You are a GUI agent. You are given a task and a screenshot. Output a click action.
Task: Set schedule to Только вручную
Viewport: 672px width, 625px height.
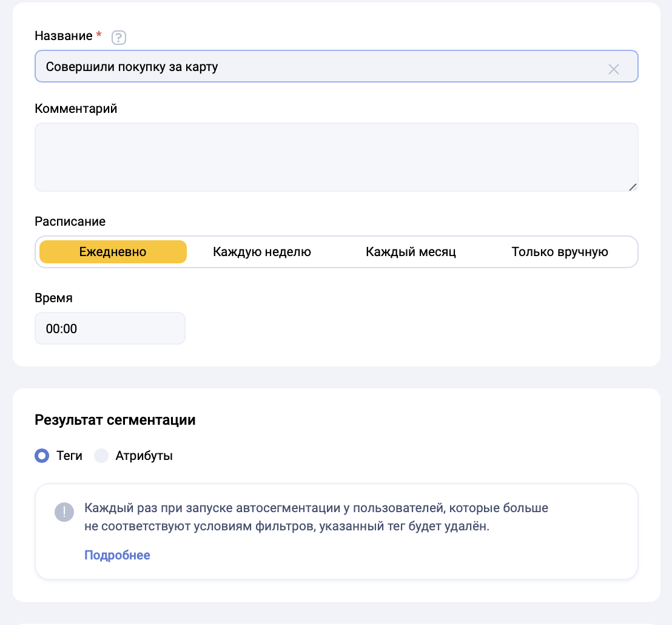(x=559, y=252)
